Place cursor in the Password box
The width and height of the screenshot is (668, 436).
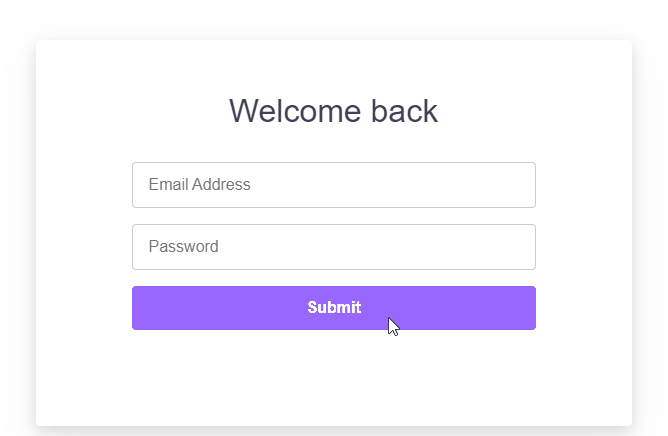[333, 247]
